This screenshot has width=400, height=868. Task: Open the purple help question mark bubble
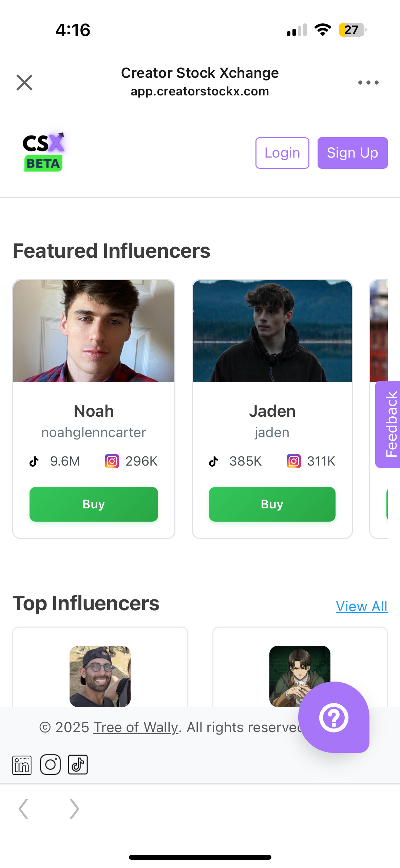(x=334, y=717)
